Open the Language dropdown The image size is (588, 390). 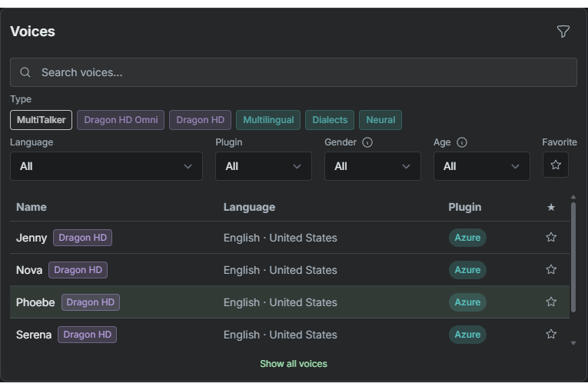pyautogui.click(x=106, y=166)
